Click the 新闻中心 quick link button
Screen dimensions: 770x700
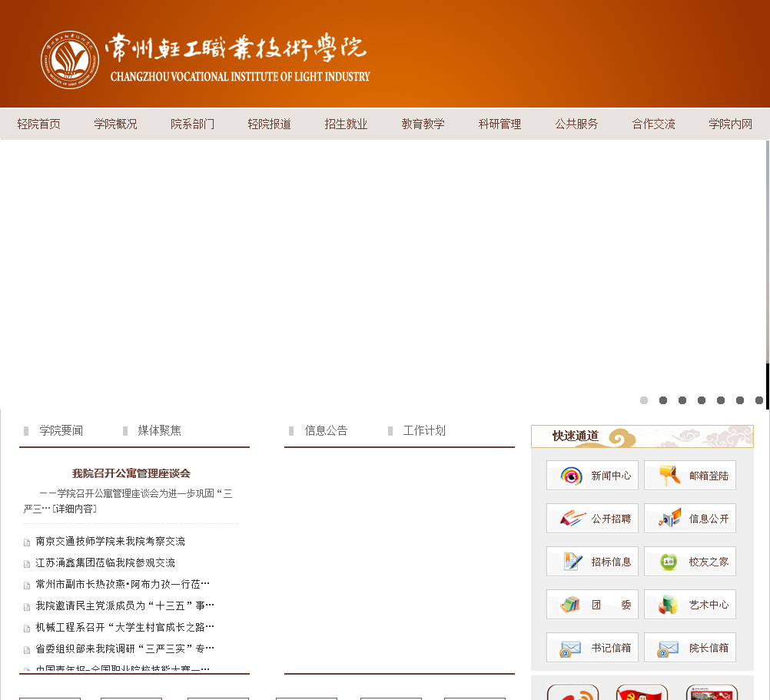(x=592, y=475)
